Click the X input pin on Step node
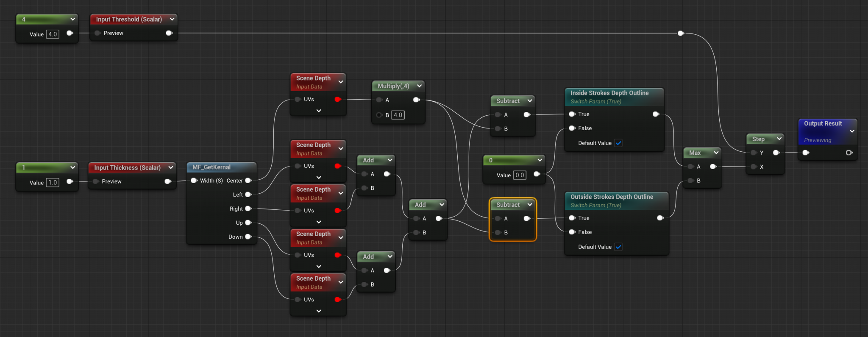Image resolution: width=868 pixels, height=337 pixels. [x=754, y=167]
